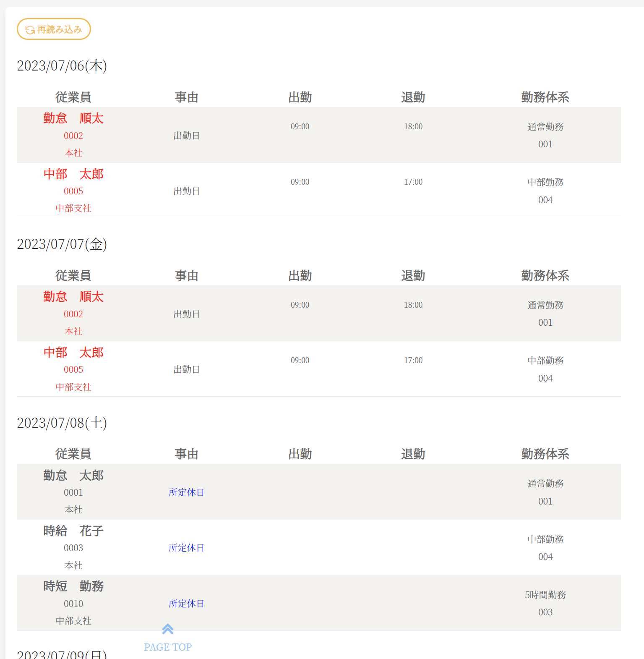Click 従業員 column header in 07/06 table

pyautogui.click(x=73, y=97)
